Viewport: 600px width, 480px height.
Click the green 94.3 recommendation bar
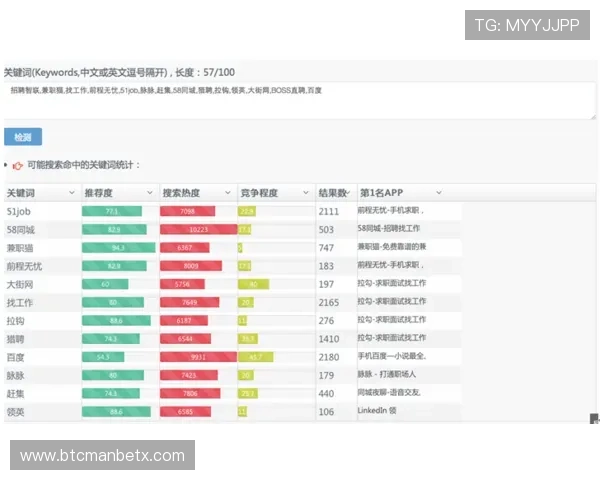click(x=119, y=248)
